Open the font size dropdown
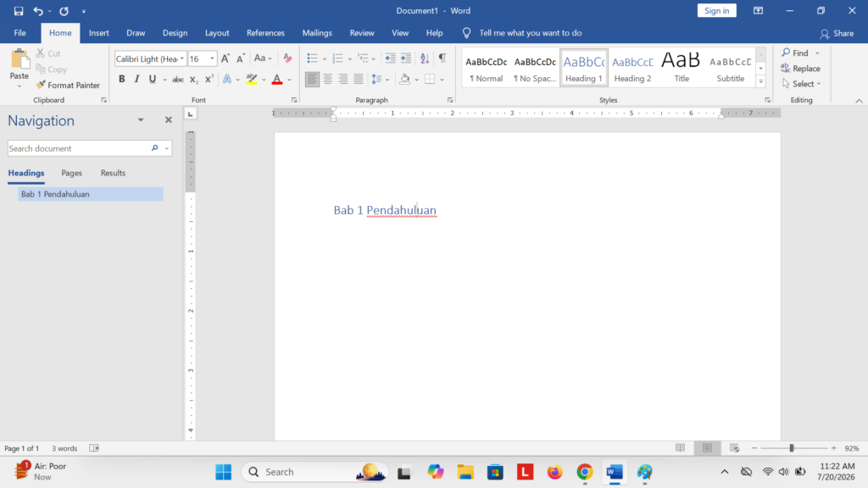 [x=212, y=58]
